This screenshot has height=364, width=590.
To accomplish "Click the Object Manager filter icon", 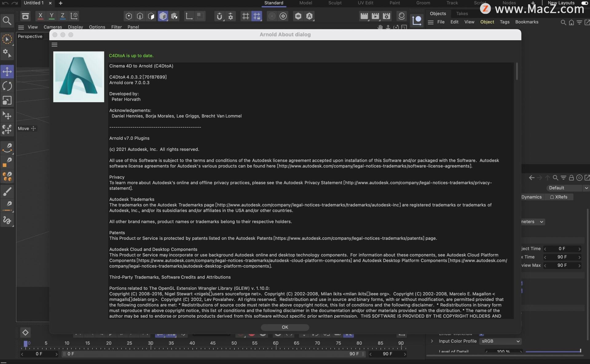I will [579, 22].
